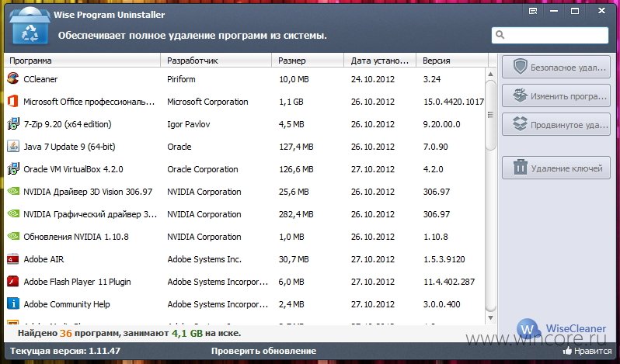This screenshot has height=364, width=620.
Task: Click the Удаление ключей button
Action: [556, 168]
